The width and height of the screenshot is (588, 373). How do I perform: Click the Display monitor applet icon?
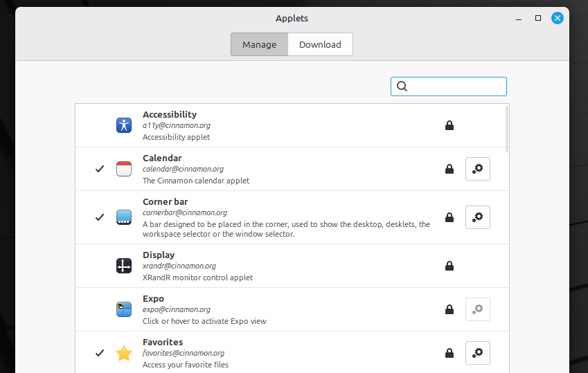pyautogui.click(x=124, y=266)
